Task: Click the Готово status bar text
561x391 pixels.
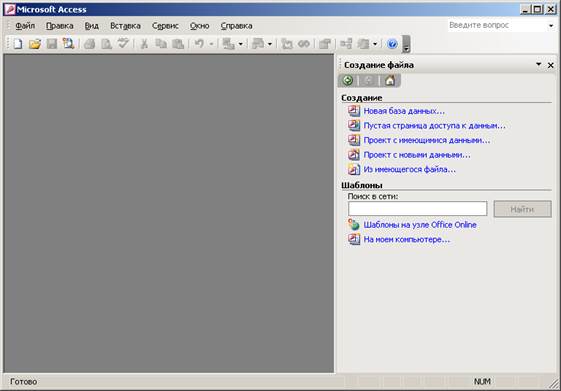Action: coord(23,382)
